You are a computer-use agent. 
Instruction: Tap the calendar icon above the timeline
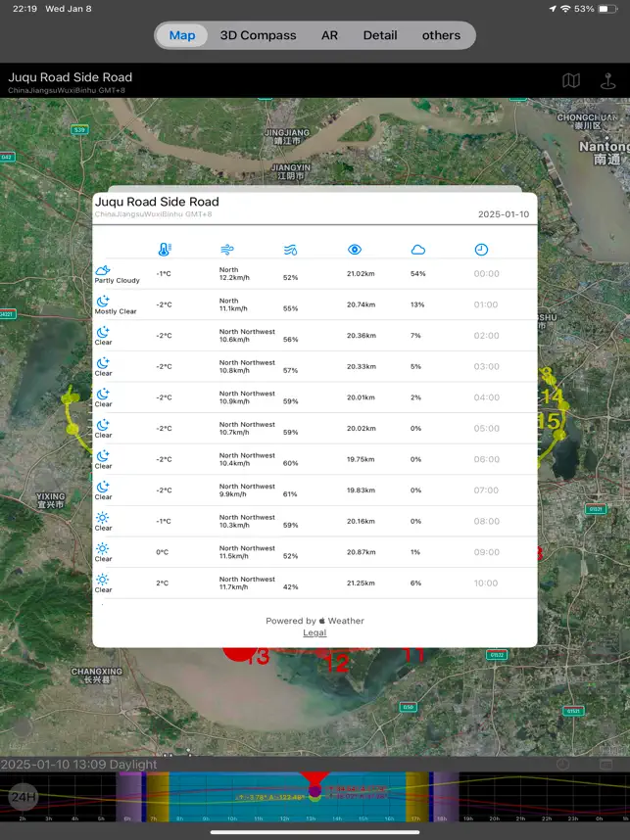click(x=606, y=765)
